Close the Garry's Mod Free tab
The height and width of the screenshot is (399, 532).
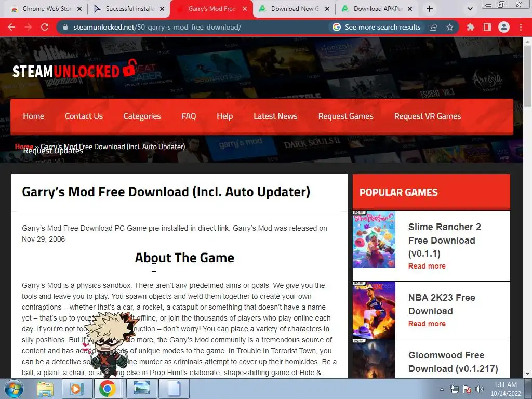pyautogui.click(x=245, y=9)
